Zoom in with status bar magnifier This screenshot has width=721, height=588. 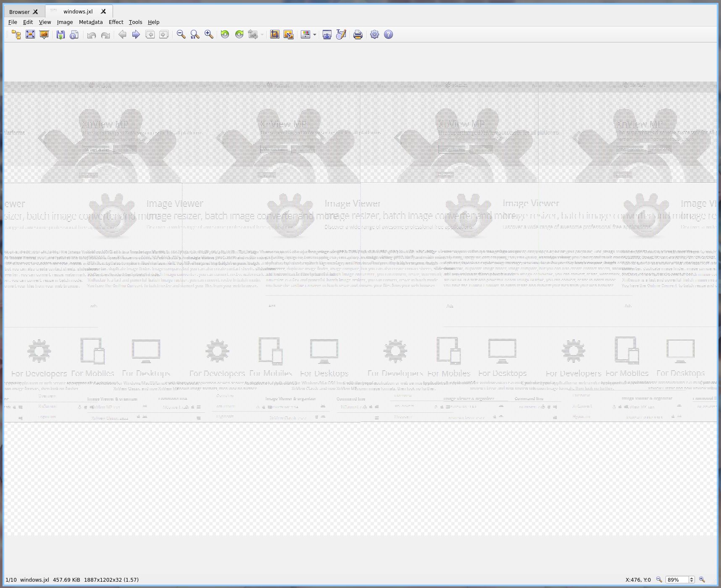point(702,580)
